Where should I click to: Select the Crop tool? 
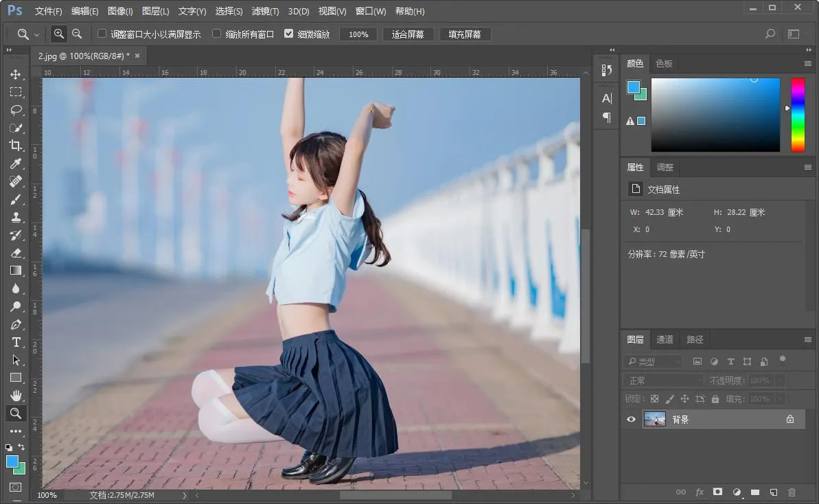16,146
